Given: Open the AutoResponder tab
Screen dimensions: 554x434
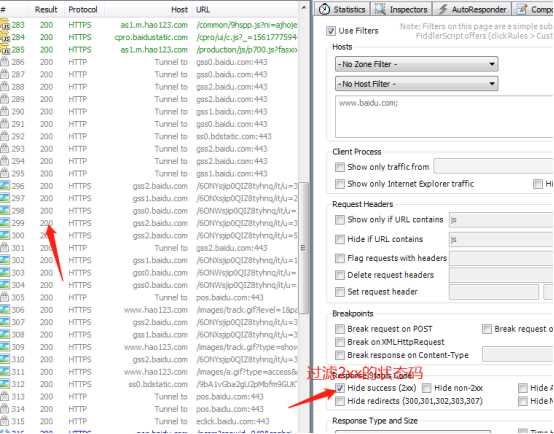Looking at the screenshot, I should click(472, 9).
